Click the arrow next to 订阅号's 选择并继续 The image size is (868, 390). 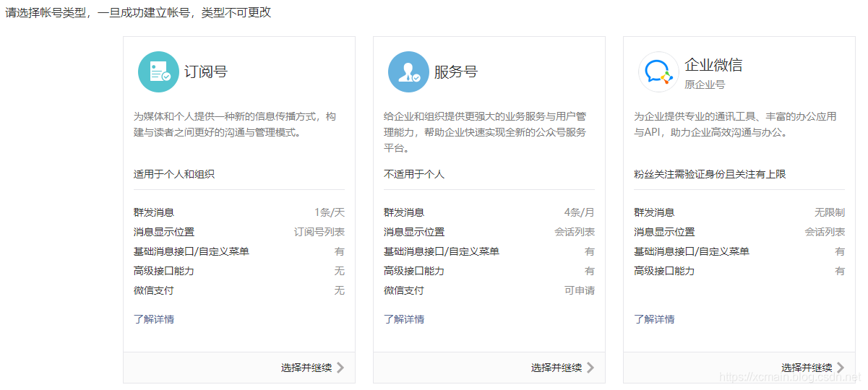(x=340, y=368)
